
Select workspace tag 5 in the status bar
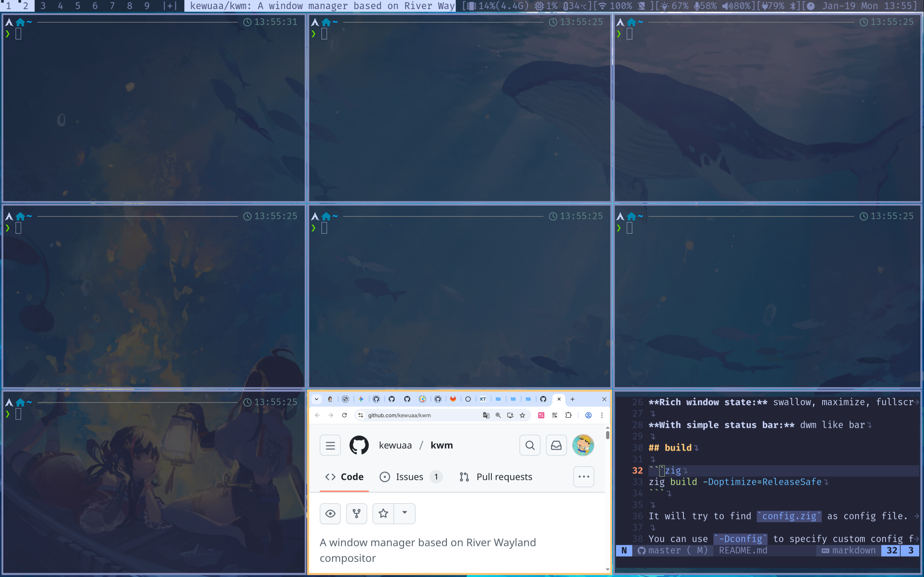[x=78, y=6]
